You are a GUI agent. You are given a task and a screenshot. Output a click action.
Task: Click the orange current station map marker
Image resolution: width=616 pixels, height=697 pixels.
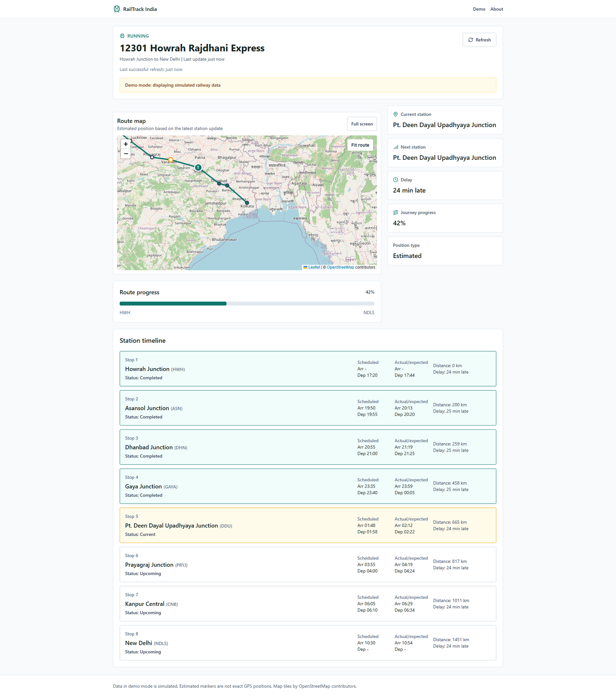click(x=171, y=159)
